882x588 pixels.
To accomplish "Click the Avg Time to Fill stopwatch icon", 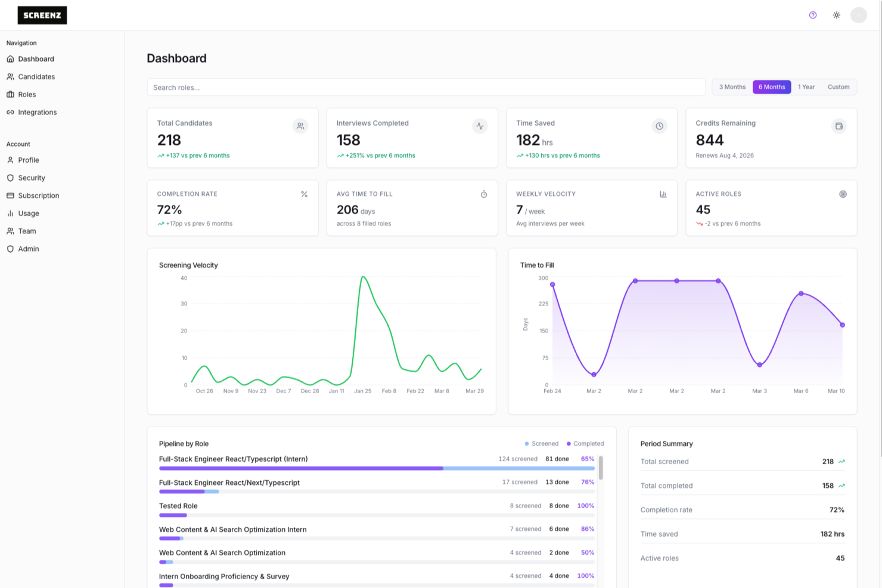I will point(484,194).
